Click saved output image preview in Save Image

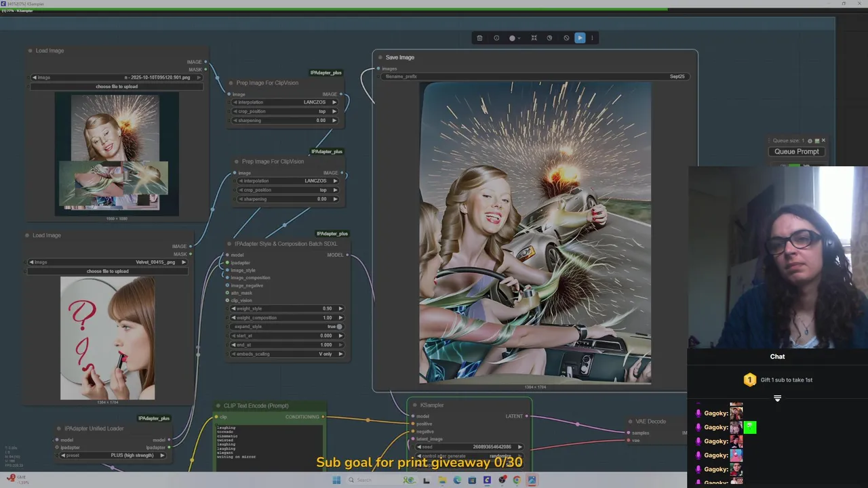click(x=535, y=233)
